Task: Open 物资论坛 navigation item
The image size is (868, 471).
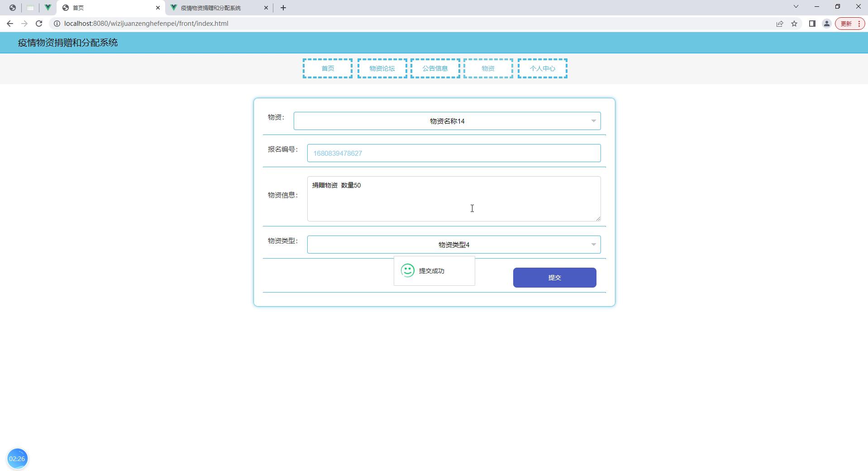Action: (x=382, y=68)
